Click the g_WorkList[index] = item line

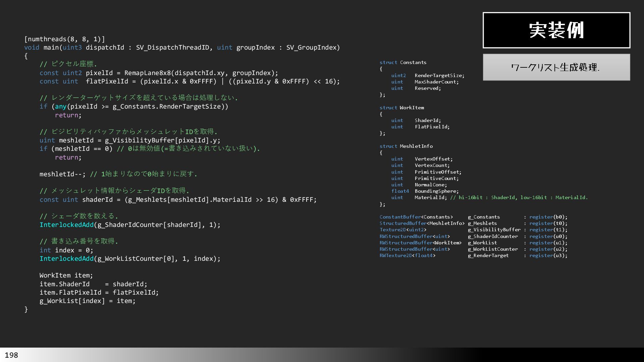coord(88,301)
